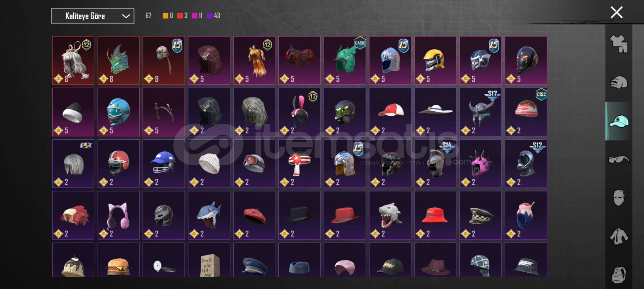The width and height of the screenshot is (644, 289).
Task: Select the sunglasses category icon in sidebar
Action: point(619,159)
